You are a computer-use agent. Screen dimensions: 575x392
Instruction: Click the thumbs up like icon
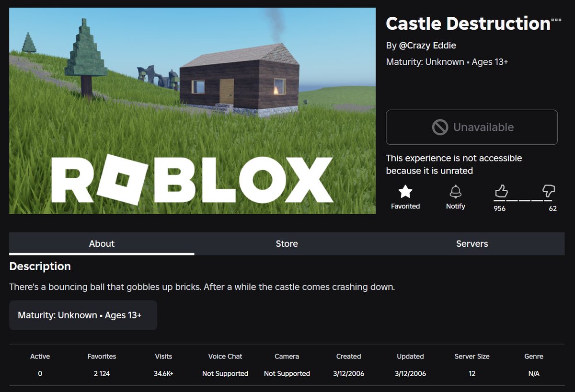click(501, 192)
